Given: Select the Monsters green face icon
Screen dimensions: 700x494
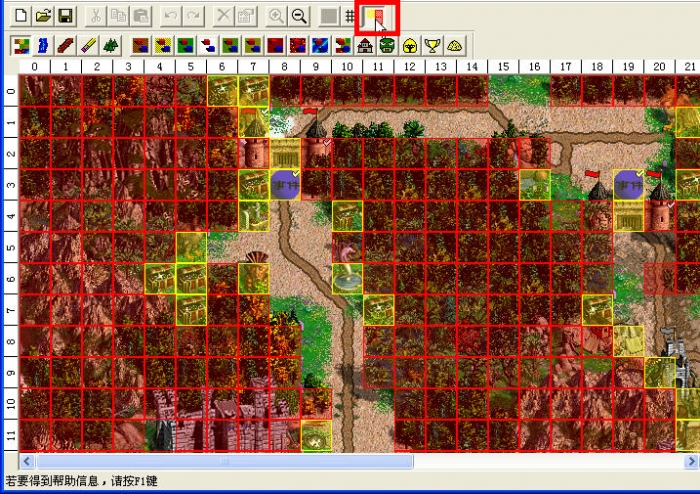Looking at the screenshot, I should 387,45.
